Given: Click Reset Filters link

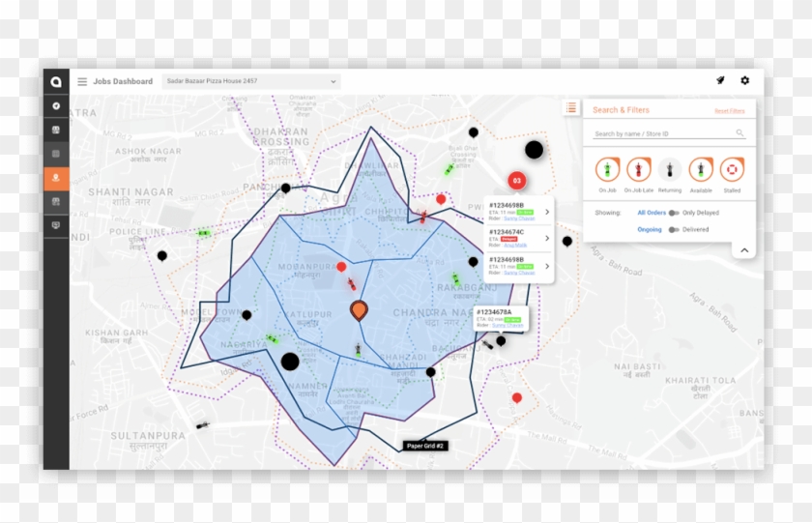Looking at the screenshot, I should (729, 111).
